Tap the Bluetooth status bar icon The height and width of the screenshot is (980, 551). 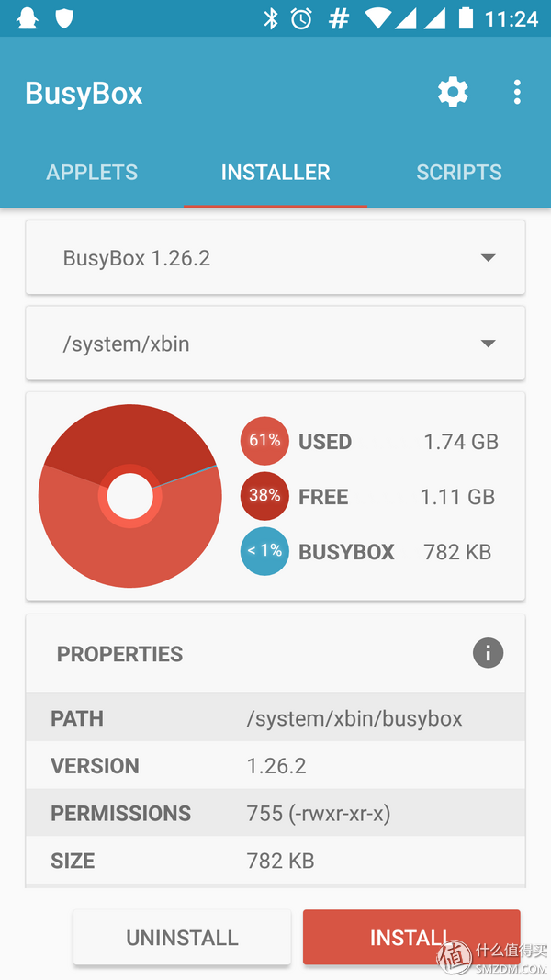(x=271, y=18)
